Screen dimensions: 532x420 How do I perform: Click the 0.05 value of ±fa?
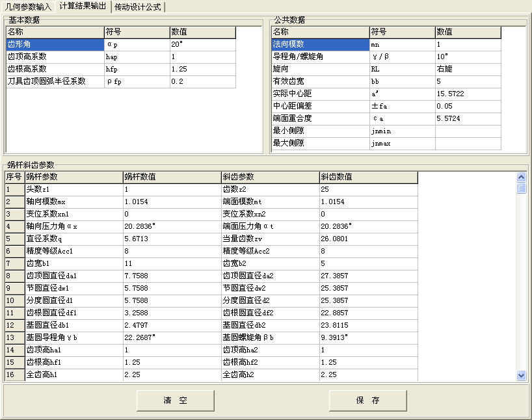(x=468, y=106)
